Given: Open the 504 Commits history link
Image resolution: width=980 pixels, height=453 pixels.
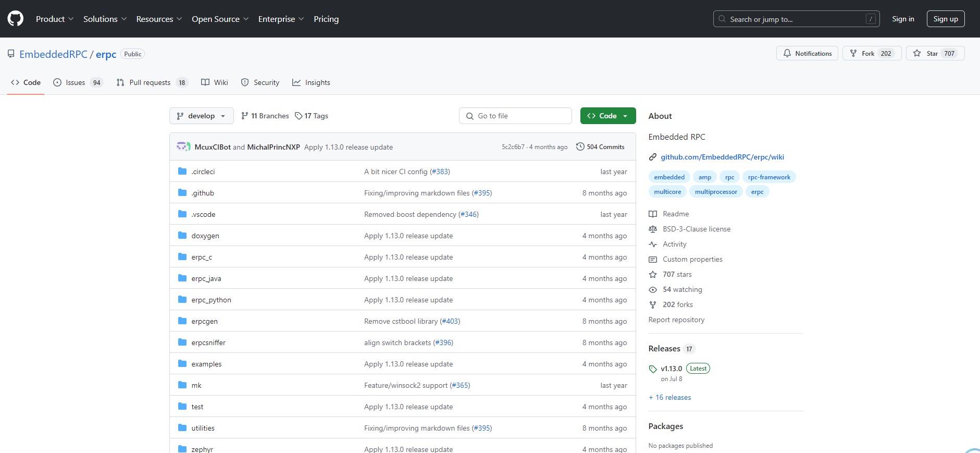Looking at the screenshot, I should point(600,147).
